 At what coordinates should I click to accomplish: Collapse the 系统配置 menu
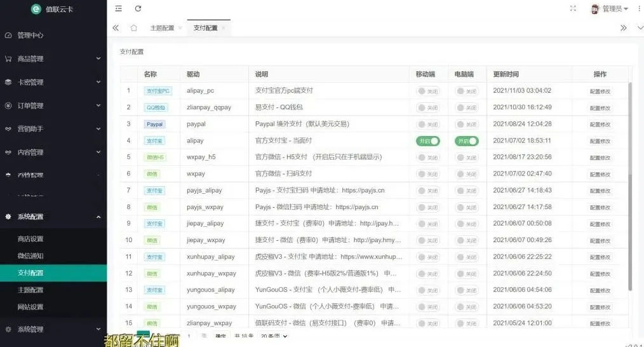tap(98, 217)
